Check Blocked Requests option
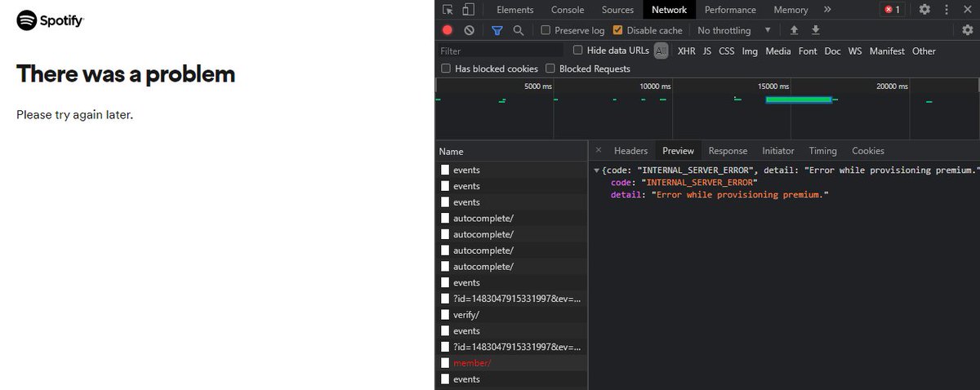This screenshot has height=390, width=980. [x=550, y=69]
